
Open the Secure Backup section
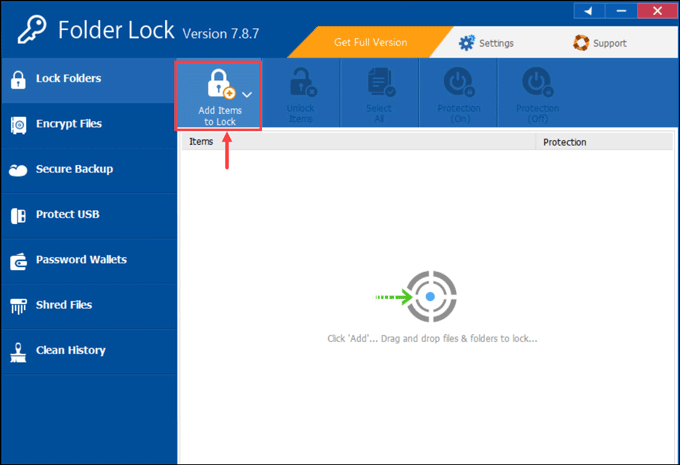[x=88, y=170]
